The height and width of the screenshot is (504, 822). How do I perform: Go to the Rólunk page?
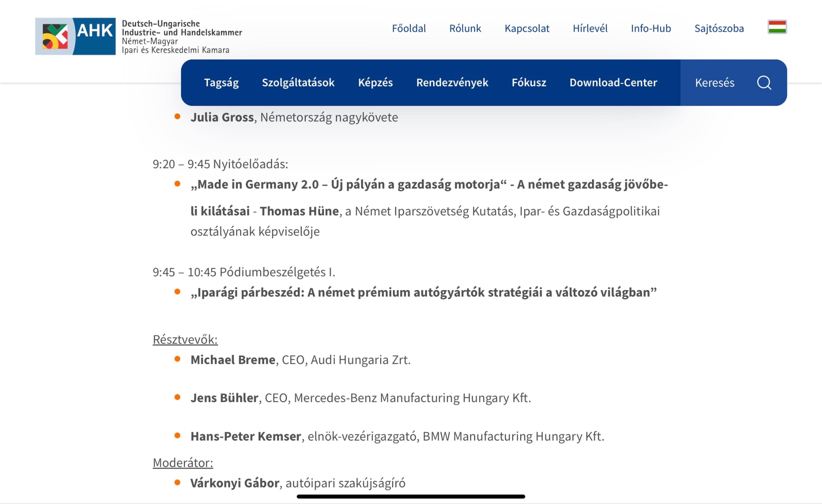click(x=465, y=28)
